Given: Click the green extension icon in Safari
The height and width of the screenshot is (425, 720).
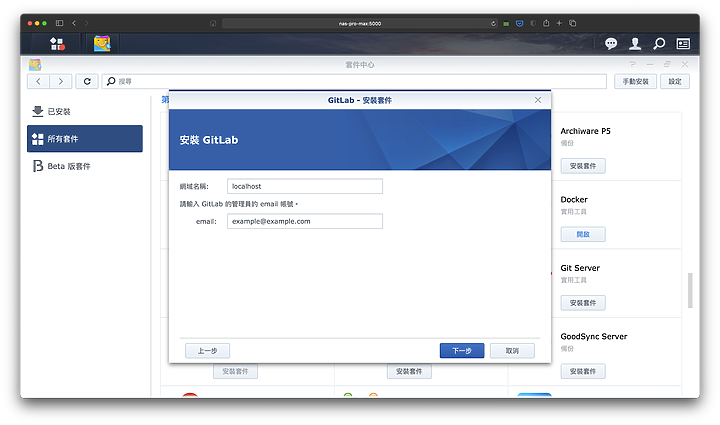Looking at the screenshot, I should [506, 23].
